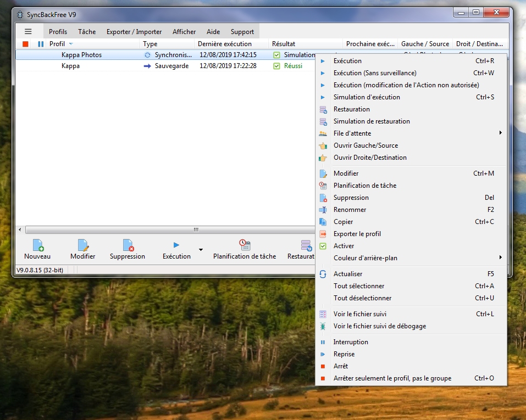Click the green check on Kappa Réussi result
Viewport: 526px width, 420px height.
(276, 66)
